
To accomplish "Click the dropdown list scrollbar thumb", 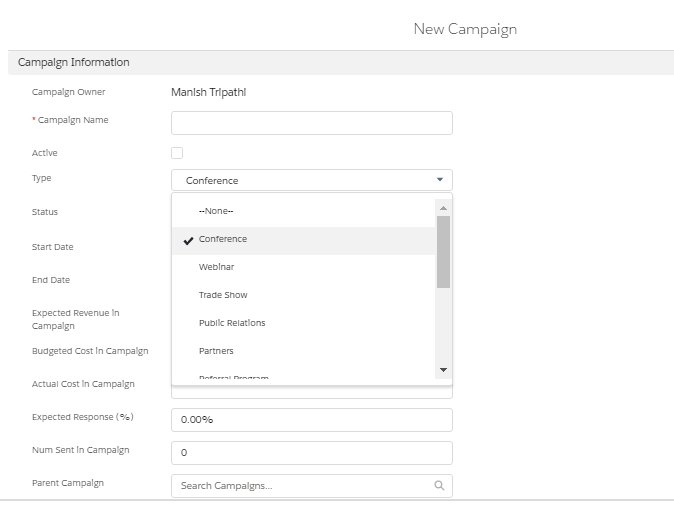I will click(x=444, y=250).
